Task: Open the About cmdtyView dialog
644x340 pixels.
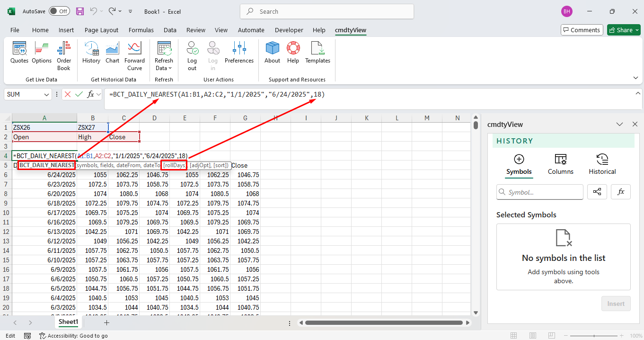Action: (272, 53)
